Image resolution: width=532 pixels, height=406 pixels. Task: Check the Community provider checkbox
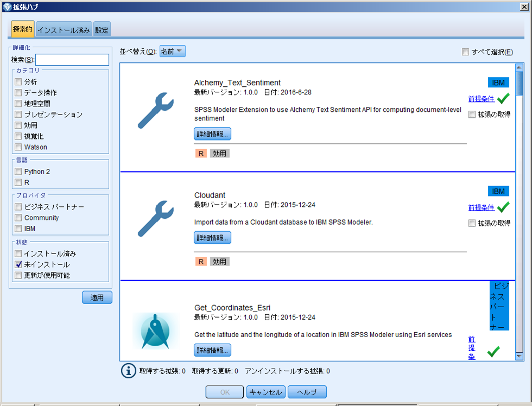pyautogui.click(x=18, y=218)
